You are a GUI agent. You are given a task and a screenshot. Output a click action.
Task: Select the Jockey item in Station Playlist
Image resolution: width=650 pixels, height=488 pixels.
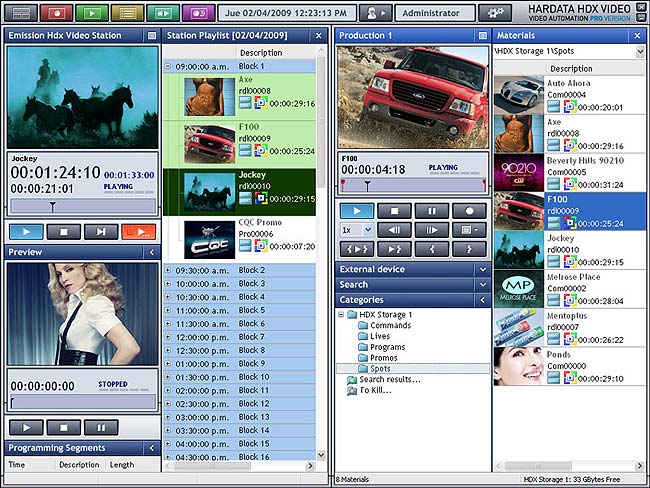[x=240, y=192]
